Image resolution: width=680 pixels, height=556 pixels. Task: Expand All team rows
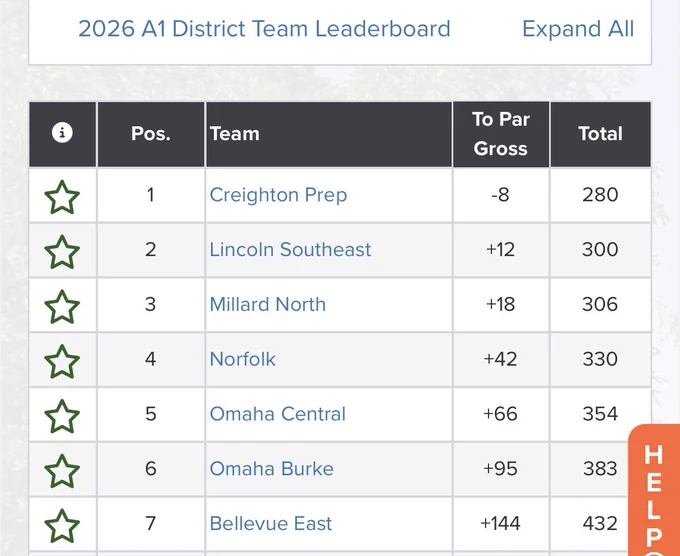(x=578, y=29)
